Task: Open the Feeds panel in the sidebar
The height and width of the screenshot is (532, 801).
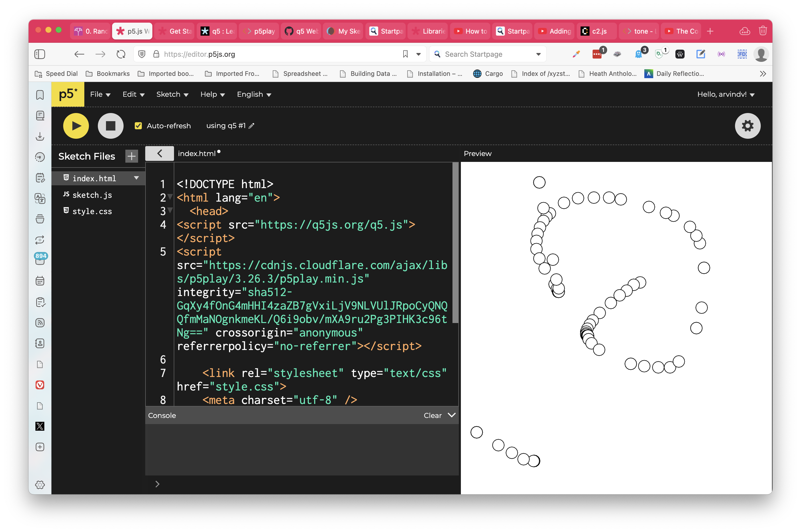Action: pyautogui.click(x=40, y=322)
